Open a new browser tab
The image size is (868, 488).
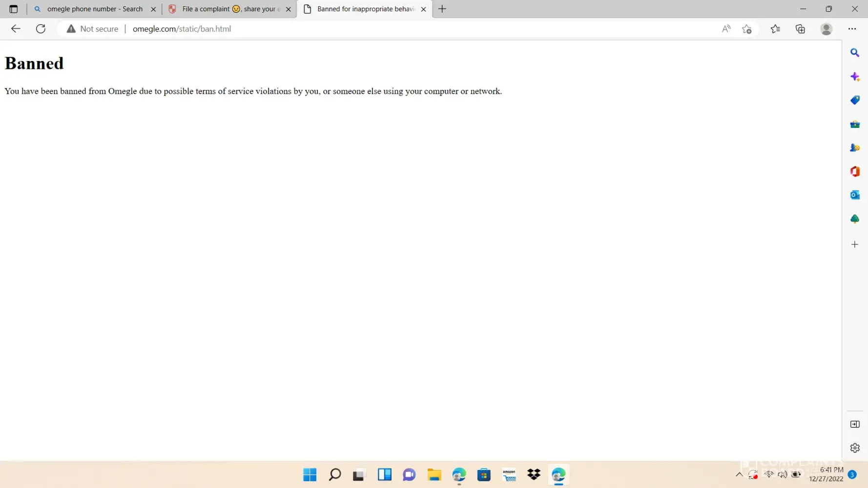click(x=442, y=9)
